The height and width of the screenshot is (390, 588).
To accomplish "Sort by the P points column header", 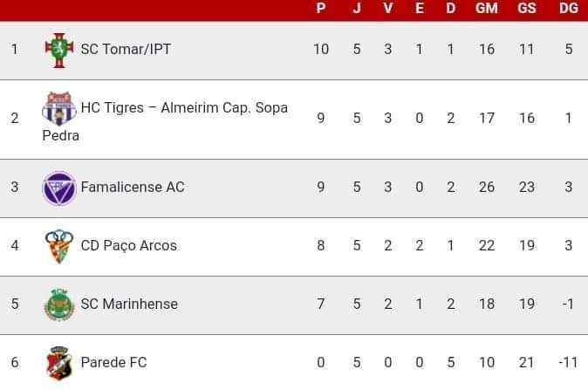I will point(321,8).
